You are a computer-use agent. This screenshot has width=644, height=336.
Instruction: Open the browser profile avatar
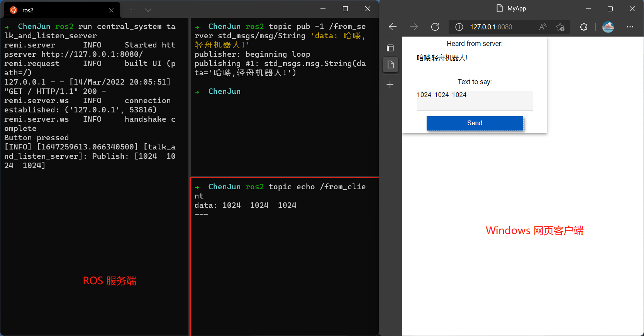tap(608, 27)
